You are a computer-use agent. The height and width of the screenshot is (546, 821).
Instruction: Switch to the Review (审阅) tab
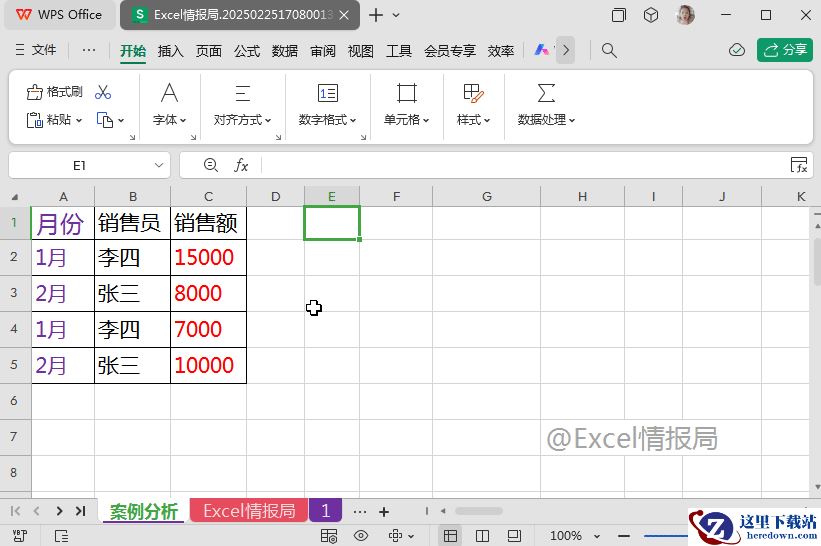tap(323, 51)
